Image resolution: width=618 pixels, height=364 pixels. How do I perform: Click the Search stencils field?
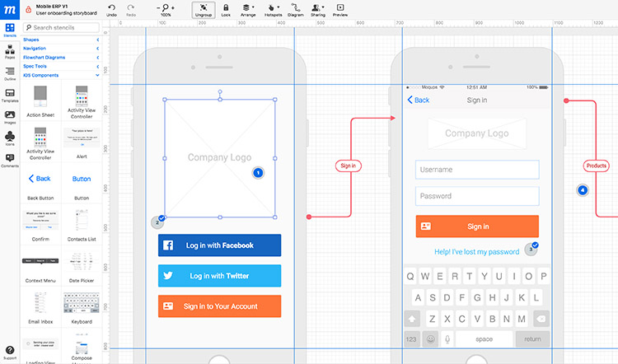coord(61,27)
